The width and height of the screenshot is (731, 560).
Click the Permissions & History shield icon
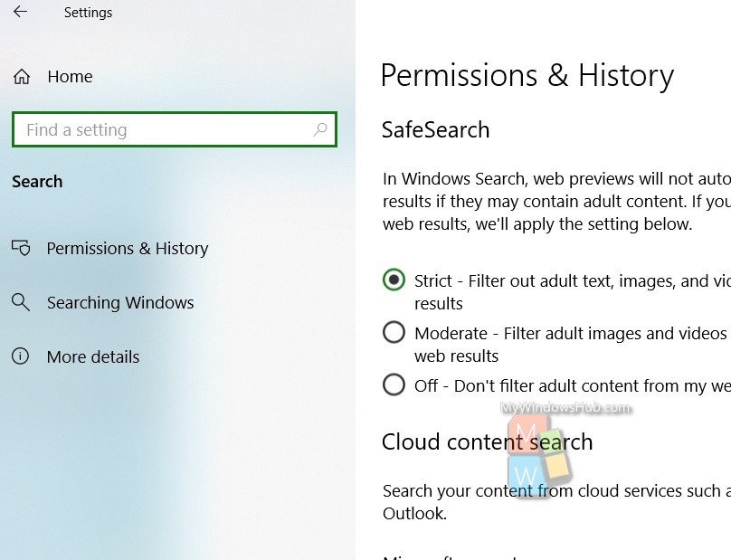21,248
